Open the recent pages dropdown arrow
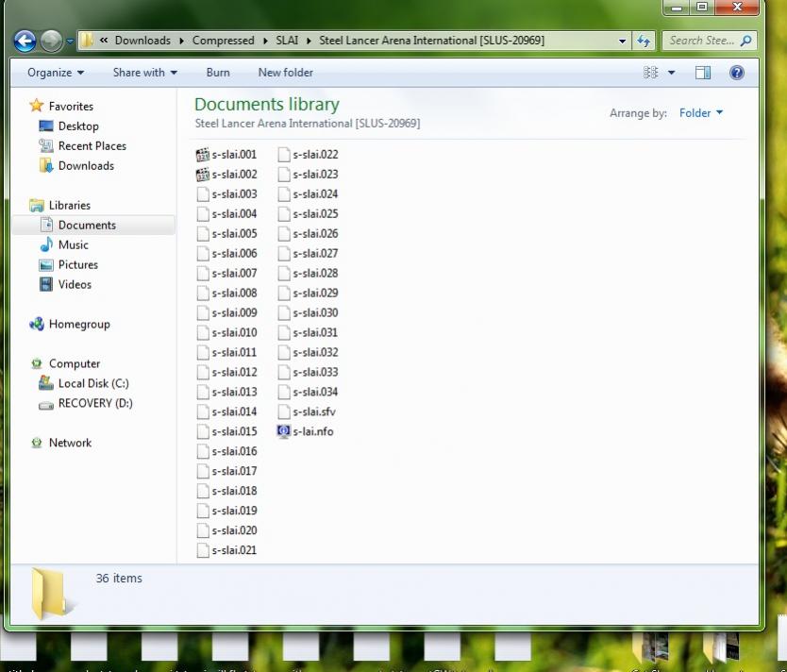 (x=70, y=42)
